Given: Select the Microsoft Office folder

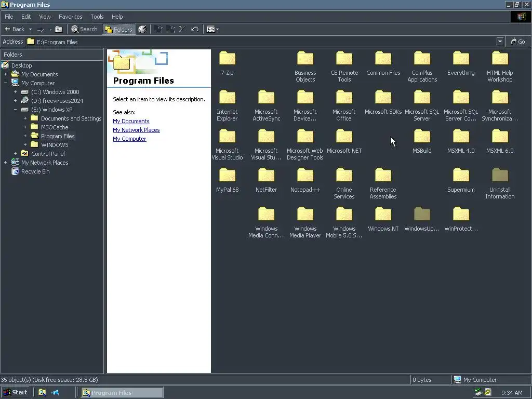Looking at the screenshot, I should tap(344, 105).
